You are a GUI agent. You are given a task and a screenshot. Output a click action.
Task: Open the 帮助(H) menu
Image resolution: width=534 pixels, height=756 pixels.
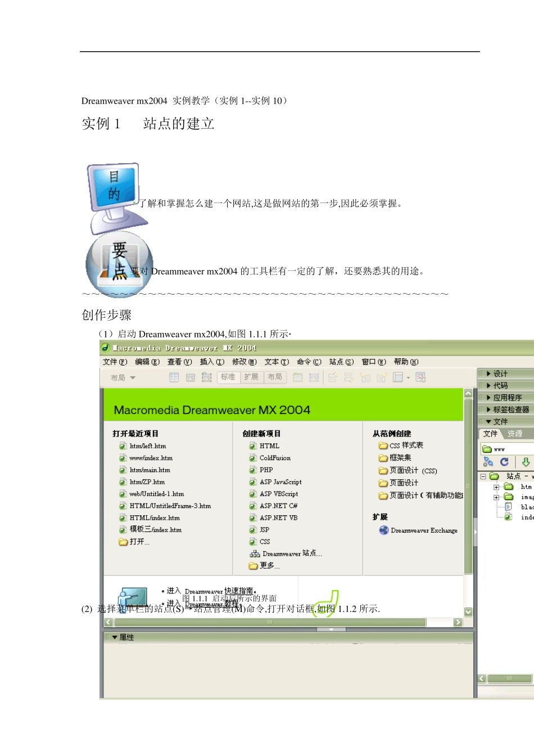click(406, 362)
